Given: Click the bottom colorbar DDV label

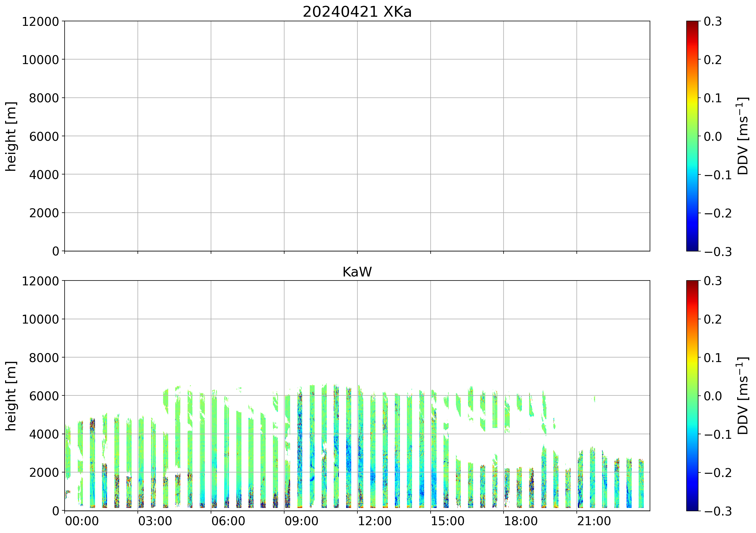Looking at the screenshot, I should (x=743, y=396).
